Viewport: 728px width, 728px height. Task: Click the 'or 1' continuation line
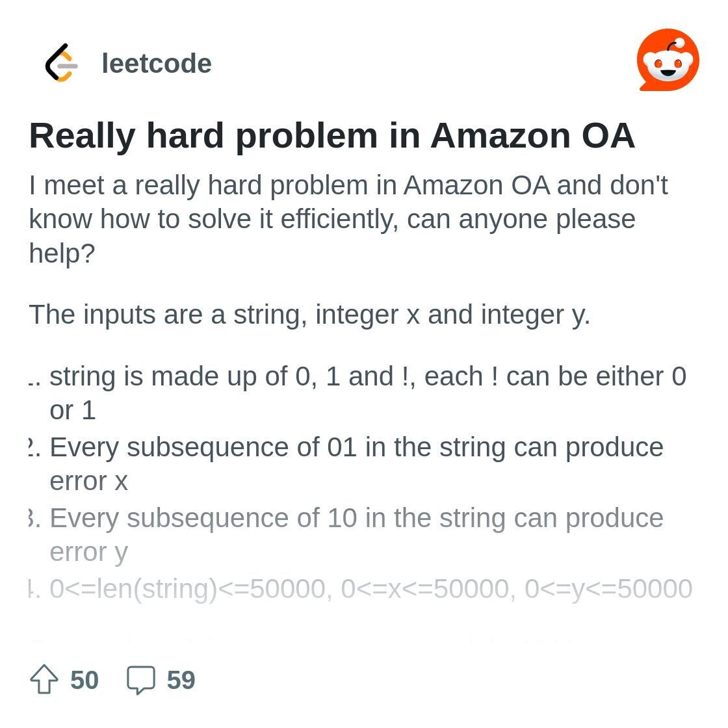pyautogui.click(x=72, y=410)
